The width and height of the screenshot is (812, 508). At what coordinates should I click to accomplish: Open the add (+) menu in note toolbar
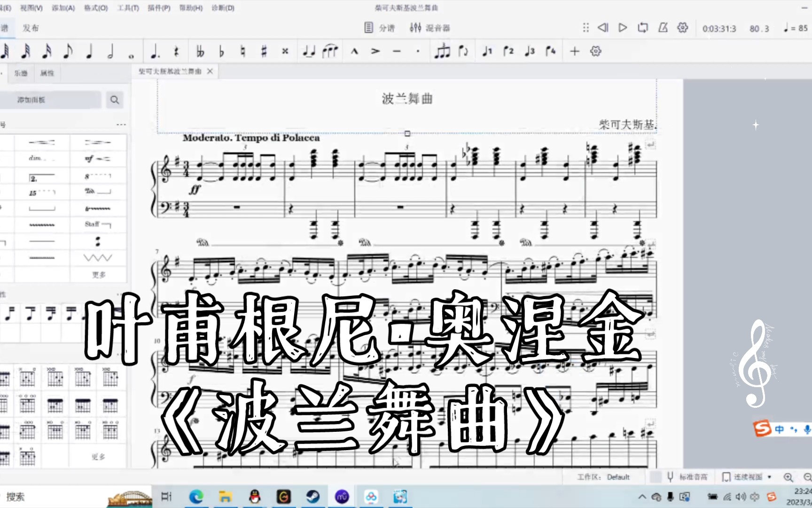(x=574, y=51)
